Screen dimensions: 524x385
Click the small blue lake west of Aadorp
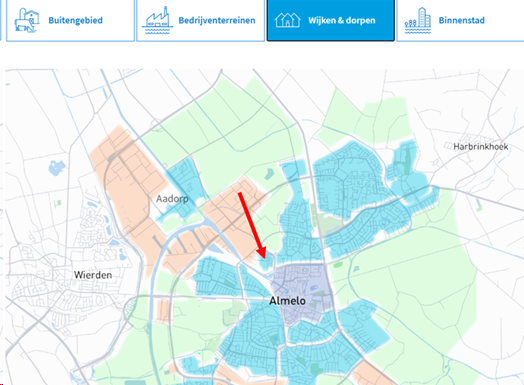[57, 167]
